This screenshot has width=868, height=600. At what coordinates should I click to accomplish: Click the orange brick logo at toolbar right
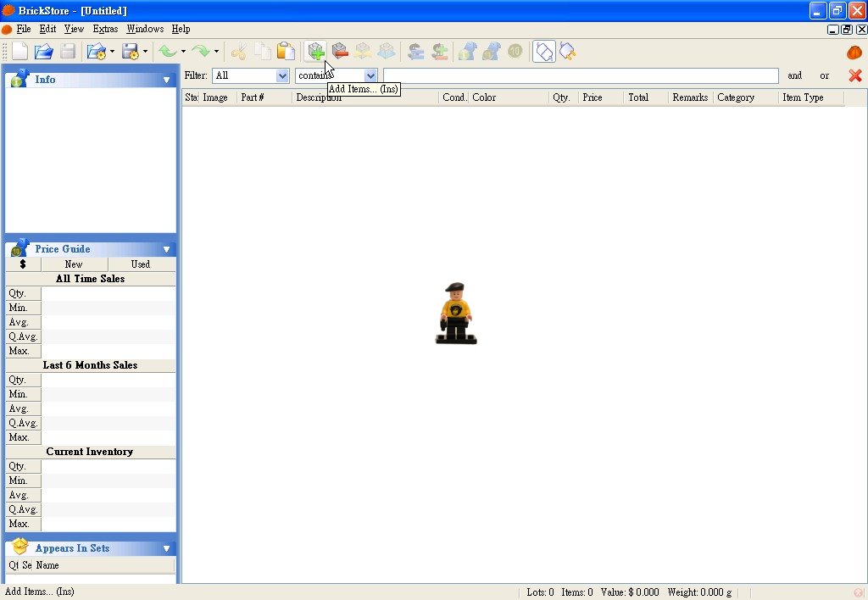click(x=854, y=52)
